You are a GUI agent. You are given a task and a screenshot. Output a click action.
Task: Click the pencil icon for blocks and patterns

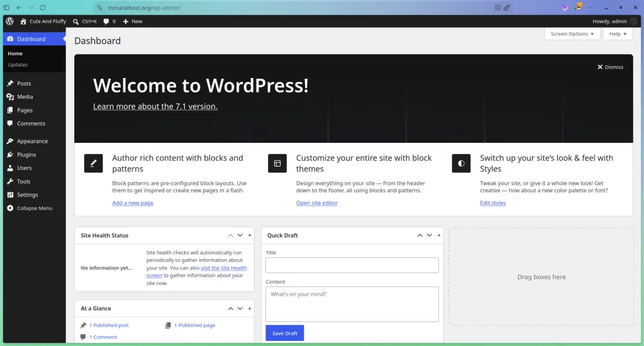pos(93,163)
